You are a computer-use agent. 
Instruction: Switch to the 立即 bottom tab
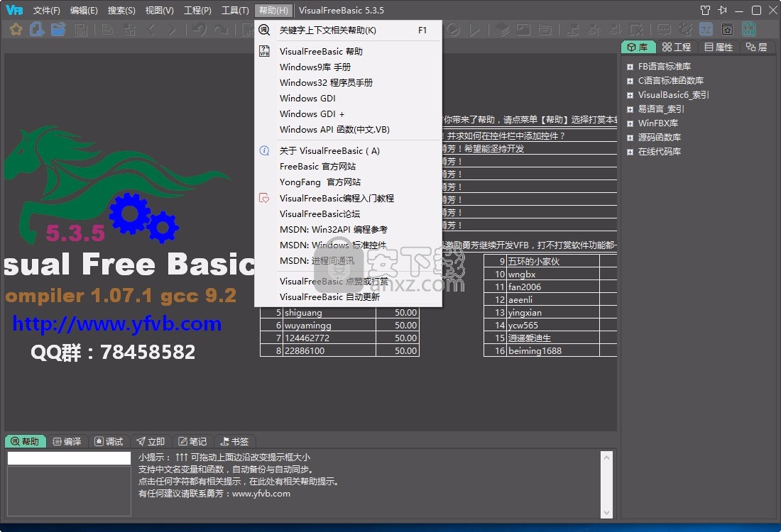(x=151, y=441)
